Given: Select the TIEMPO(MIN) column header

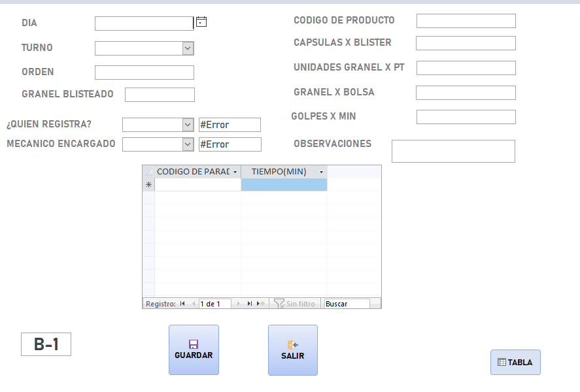Looking at the screenshot, I should 279,171.
